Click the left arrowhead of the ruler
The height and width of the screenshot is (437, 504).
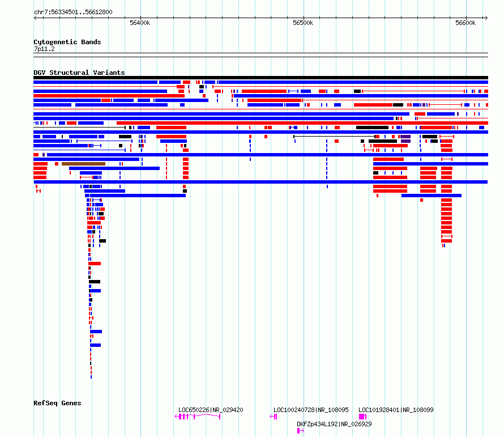35,18
